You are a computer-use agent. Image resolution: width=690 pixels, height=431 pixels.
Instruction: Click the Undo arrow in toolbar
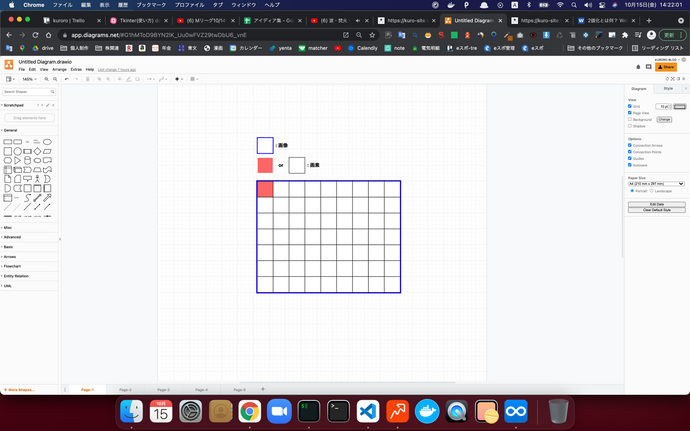coord(66,78)
